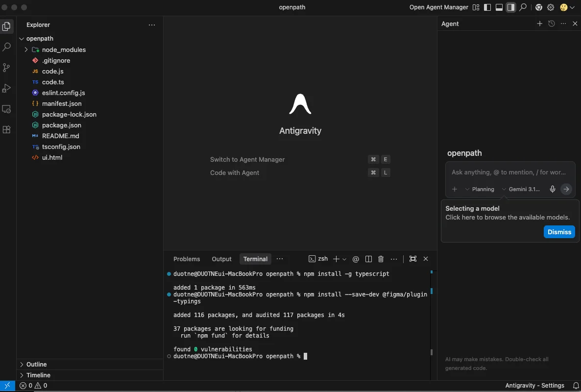Close the bottom panel

point(425,259)
